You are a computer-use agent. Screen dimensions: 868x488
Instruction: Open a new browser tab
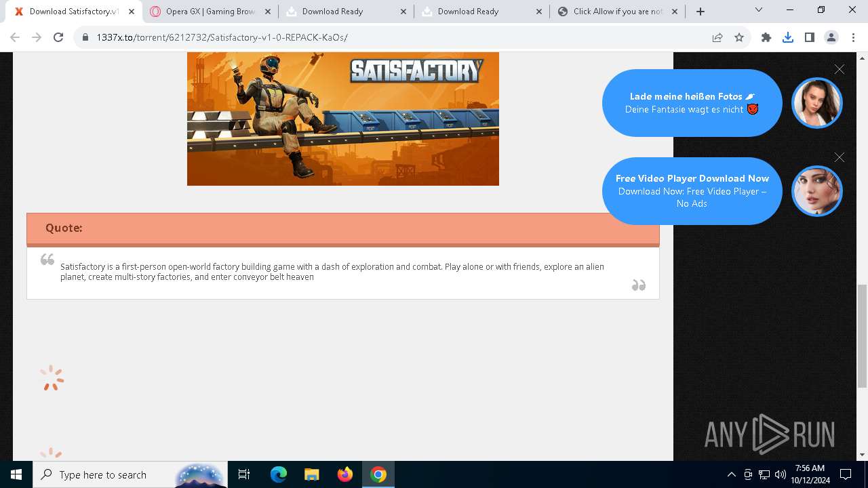click(x=701, y=12)
